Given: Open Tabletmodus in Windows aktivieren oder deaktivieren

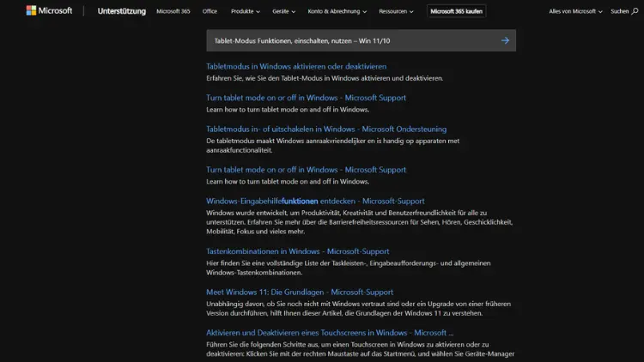Looking at the screenshot, I should (296, 66).
